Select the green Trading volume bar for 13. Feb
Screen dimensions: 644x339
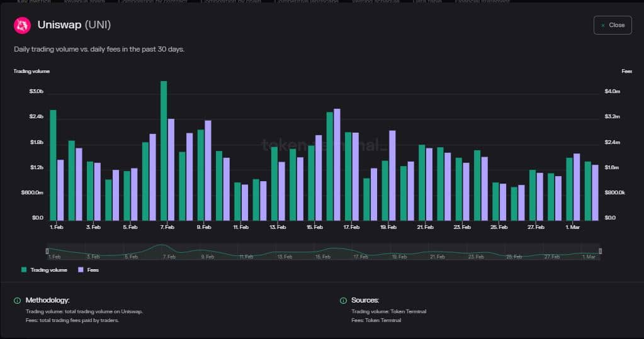tap(274, 184)
